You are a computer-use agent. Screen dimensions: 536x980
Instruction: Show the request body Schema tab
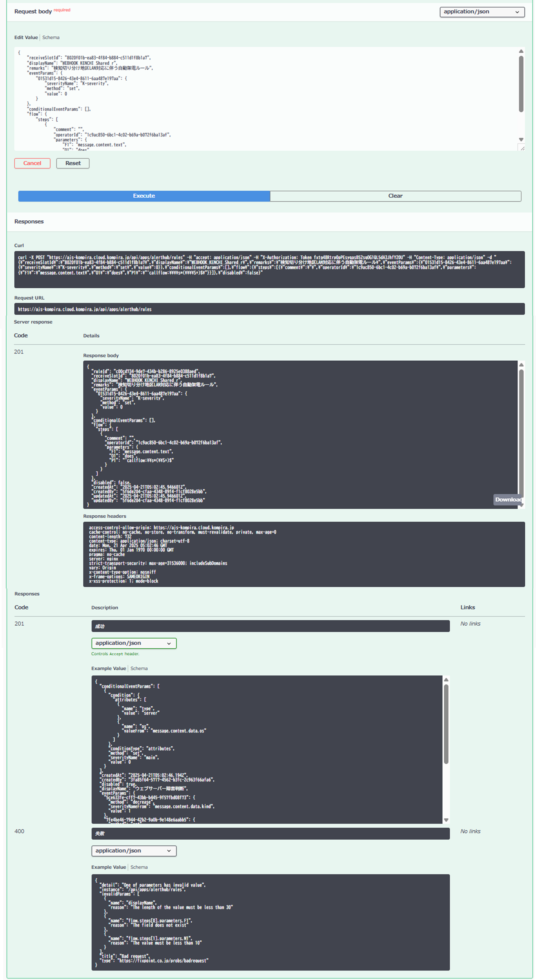pyautogui.click(x=51, y=38)
